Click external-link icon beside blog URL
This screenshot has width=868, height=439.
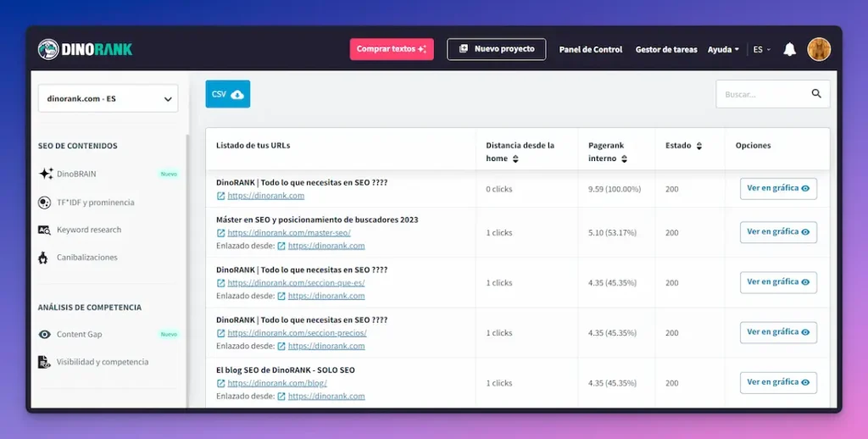221,383
